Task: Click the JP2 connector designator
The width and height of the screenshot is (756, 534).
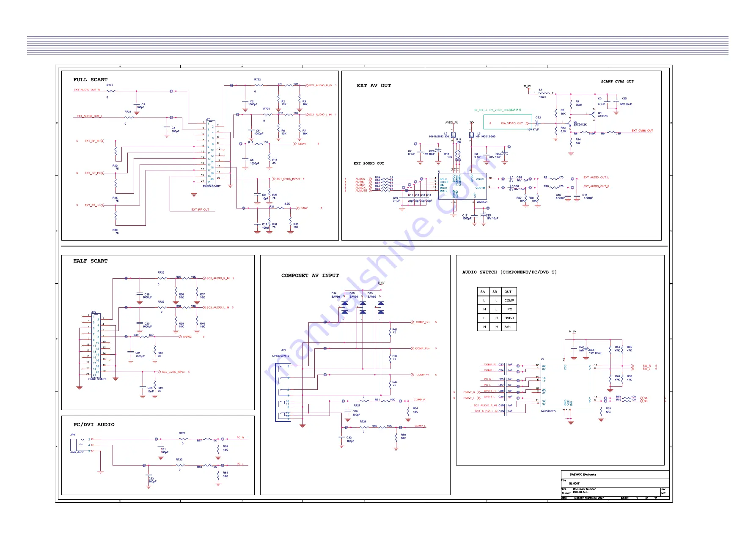Action: pyautogui.click(x=94, y=312)
